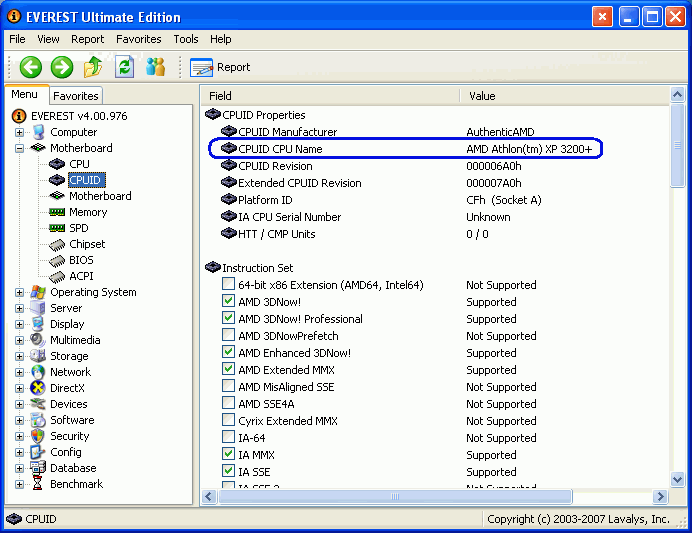The width and height of the screenshot is (692, 533).
Task: Expand the Storage tree node
Action: click(x=19, y=357)
